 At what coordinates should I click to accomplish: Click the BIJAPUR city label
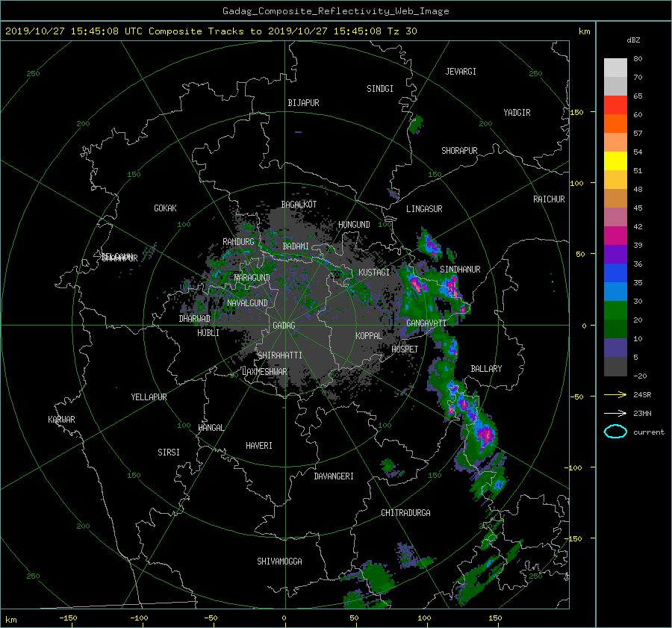coord(303,103)
